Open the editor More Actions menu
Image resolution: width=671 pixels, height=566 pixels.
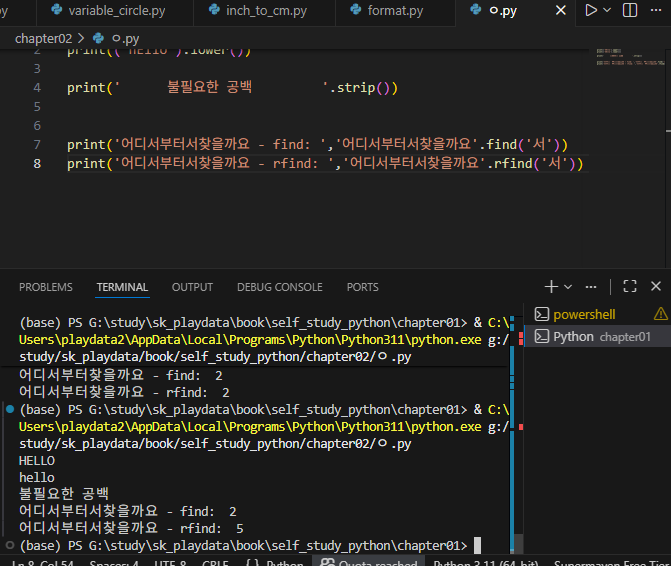coord(656,10)
